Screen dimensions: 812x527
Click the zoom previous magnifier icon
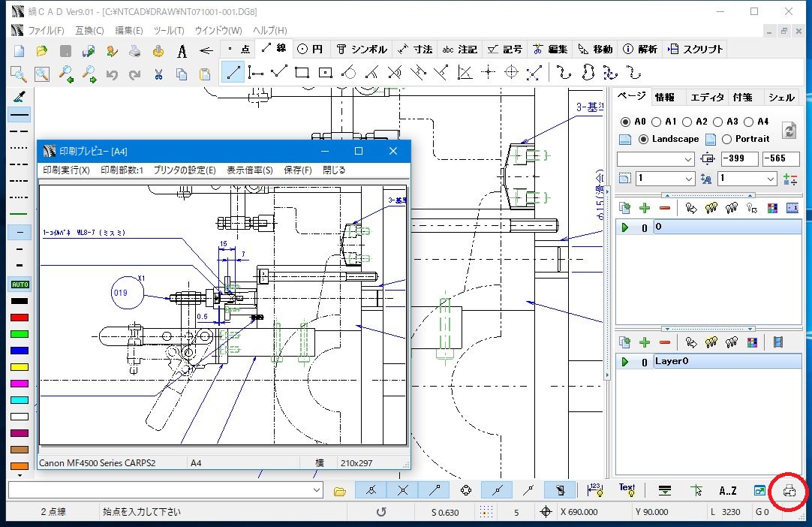tap(66, 74)
